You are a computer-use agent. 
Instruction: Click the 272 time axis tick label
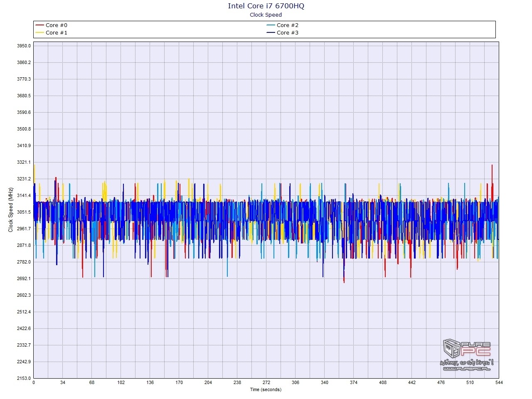click(x=266, y=383)
